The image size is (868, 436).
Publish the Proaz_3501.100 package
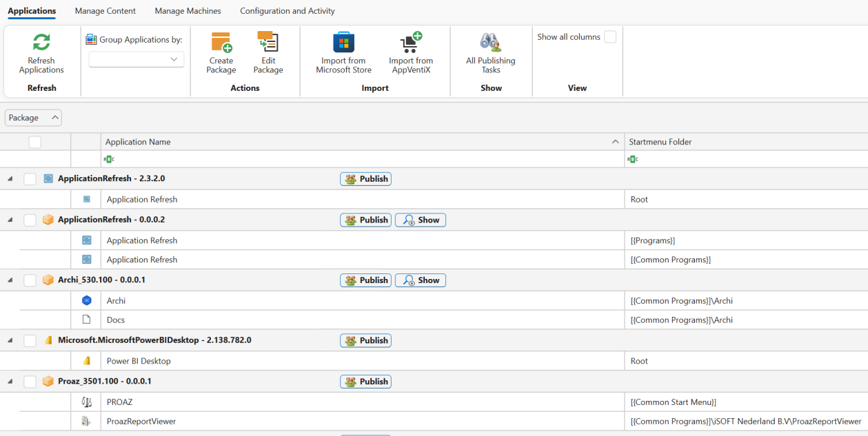pyautogui.click(x=365, y=382)
